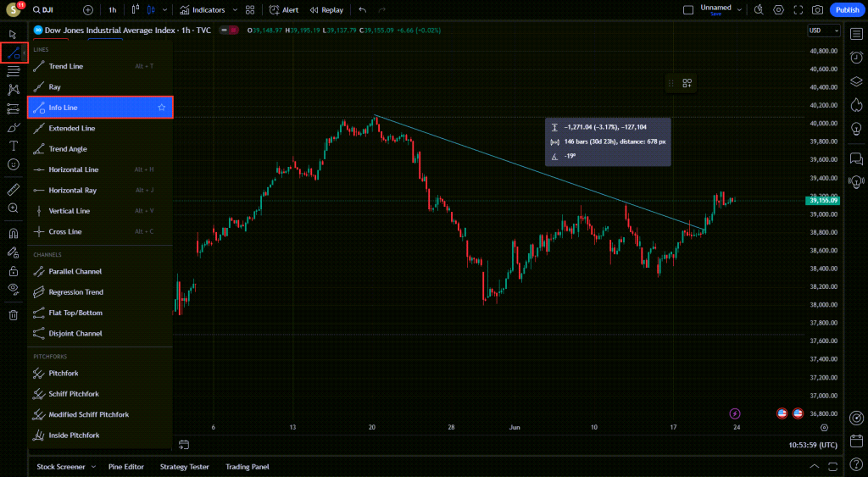868x477 pixels.
Task: Click the Alert button
Action: 283,10
